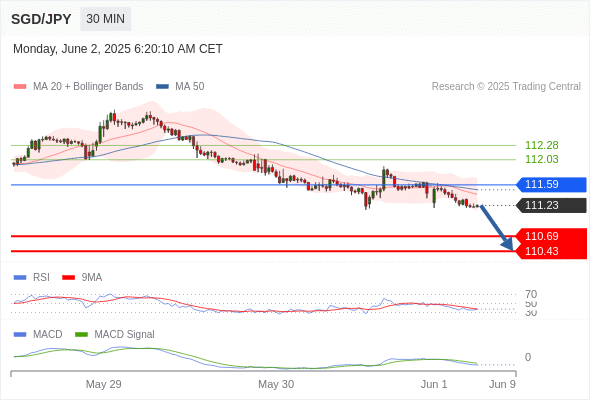Click the 112.28 resistance level label
Image resolution: width=590 pixels, height=400 pixels.
(541, 145)
